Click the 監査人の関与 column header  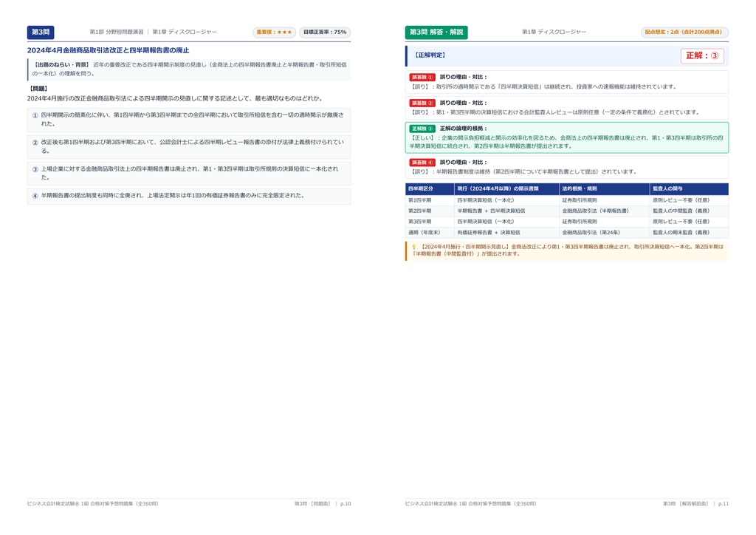689,188
